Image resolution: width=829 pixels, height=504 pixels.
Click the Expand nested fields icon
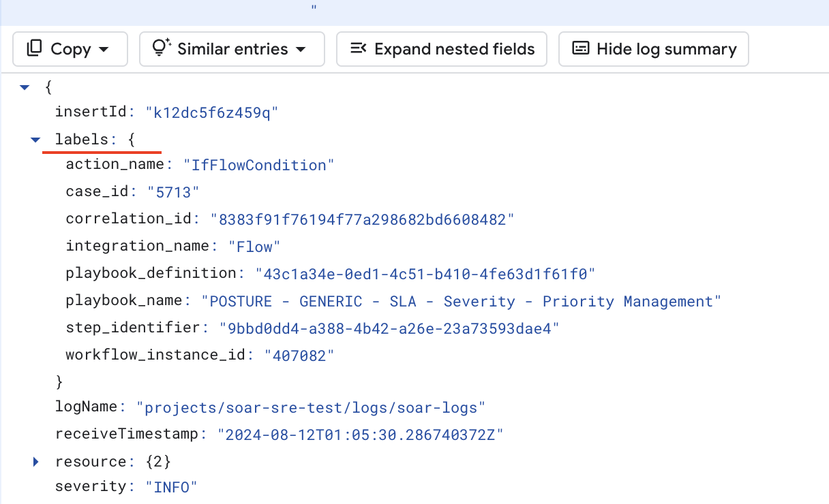pos(359,48)
